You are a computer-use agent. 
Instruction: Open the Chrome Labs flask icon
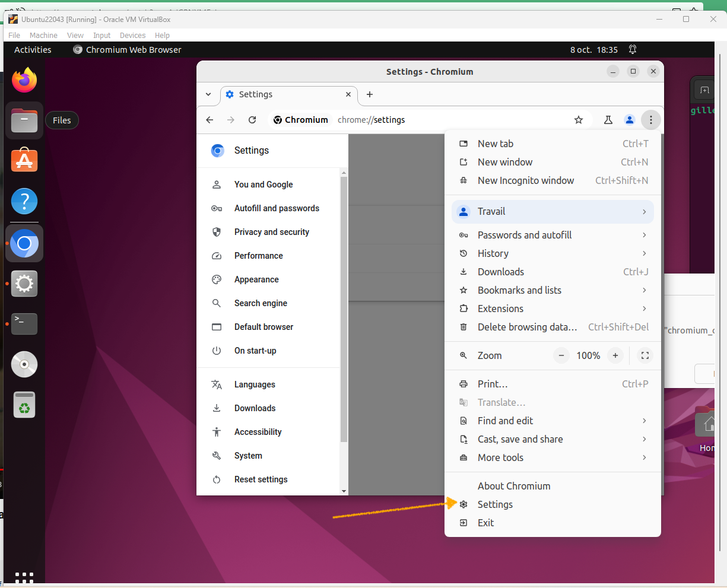point(608,120)
